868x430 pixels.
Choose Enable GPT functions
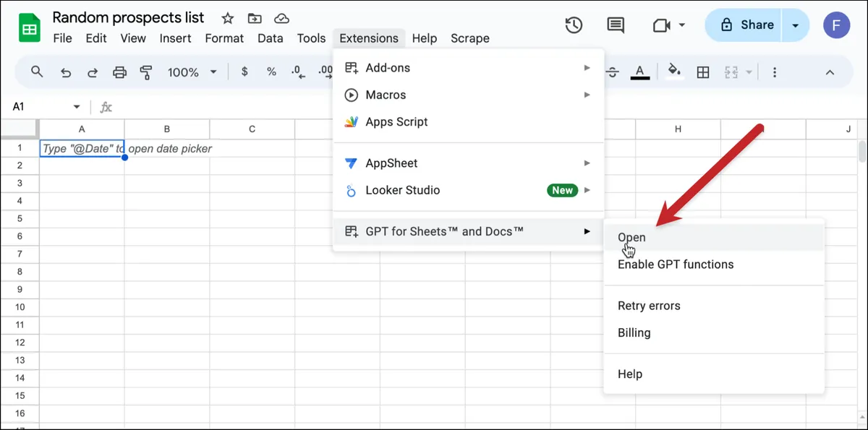(x=714, y=265)
